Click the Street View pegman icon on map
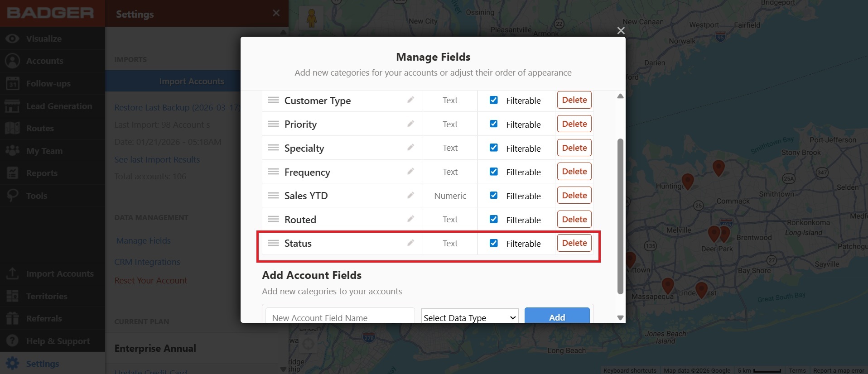The image size is (868, 374). click(x=311, y=19)
